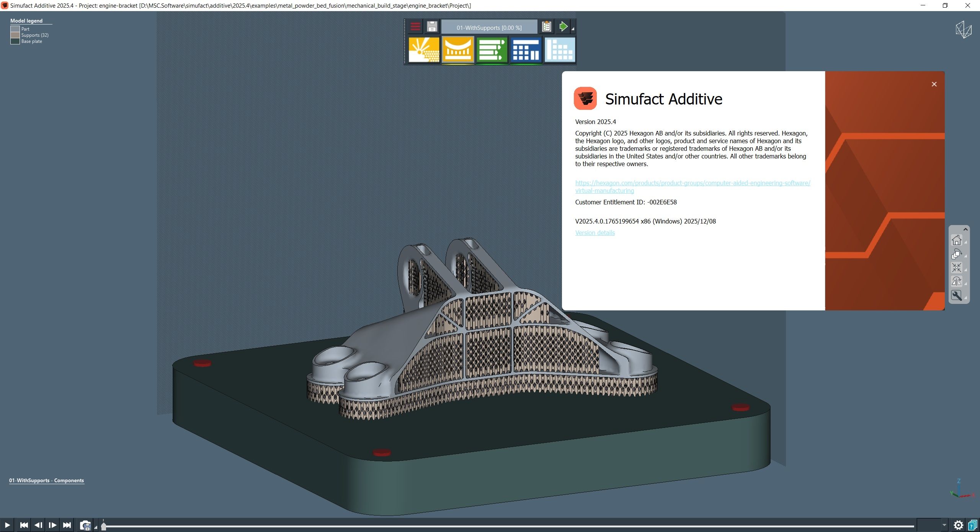The width and height of the screenshot is (980, 532).
Task: Open the 01-WithSupports process stage dropdown
Action: pyautogui.click(x=489, y=27)
